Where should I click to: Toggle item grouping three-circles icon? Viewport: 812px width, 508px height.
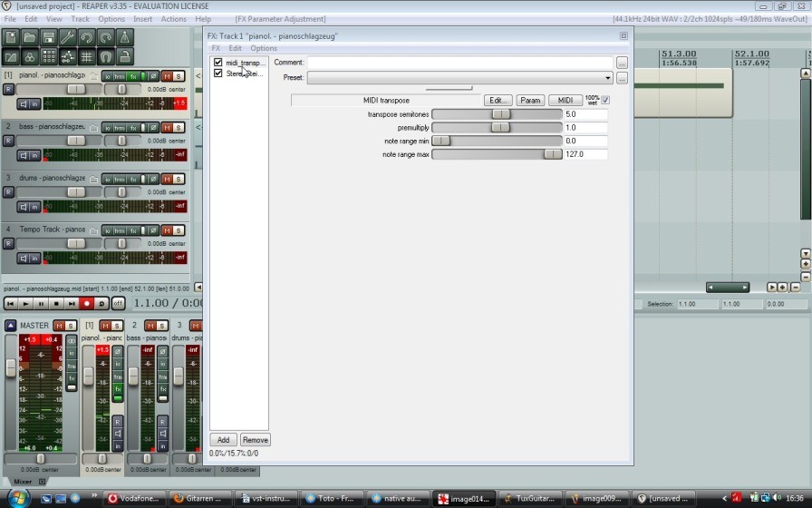click(x=30, y=56)
